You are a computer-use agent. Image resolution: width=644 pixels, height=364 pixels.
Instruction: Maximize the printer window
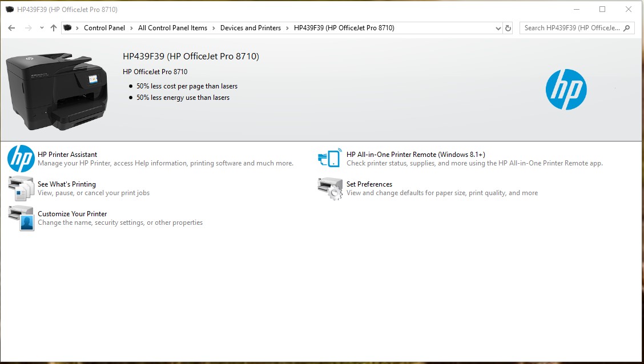click(602, 9)
